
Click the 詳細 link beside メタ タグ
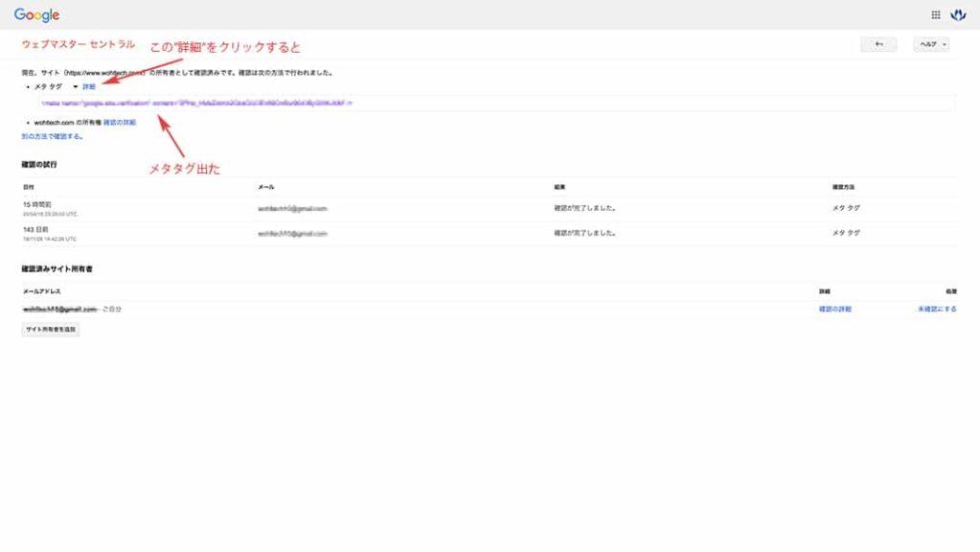tap(89, 87)
